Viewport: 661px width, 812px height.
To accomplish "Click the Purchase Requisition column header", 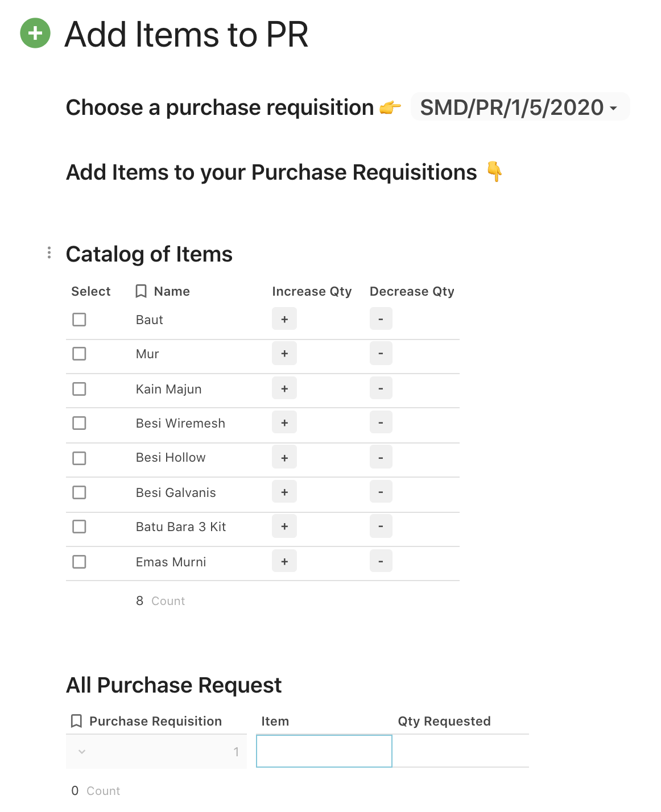I will [x=155, y=721].
